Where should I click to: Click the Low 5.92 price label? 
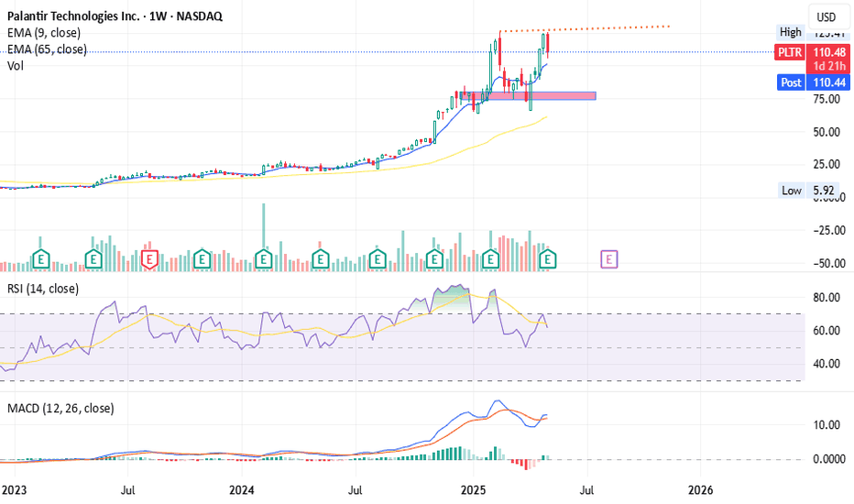click(808, 191)
